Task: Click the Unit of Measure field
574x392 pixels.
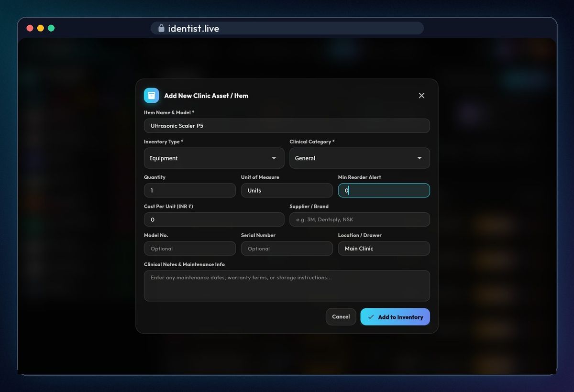Action: point(287,190)
